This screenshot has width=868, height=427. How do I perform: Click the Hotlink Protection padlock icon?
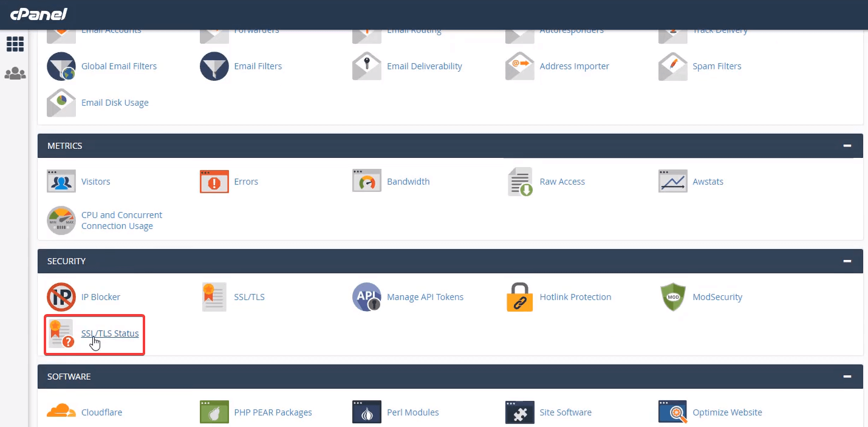tap(519, 296)
